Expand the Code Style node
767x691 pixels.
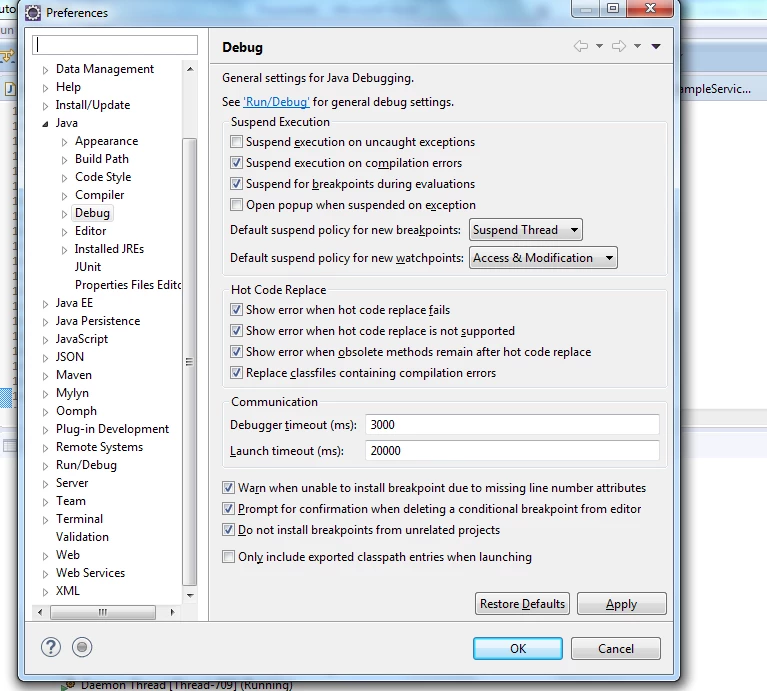click(x=64, y=178)
